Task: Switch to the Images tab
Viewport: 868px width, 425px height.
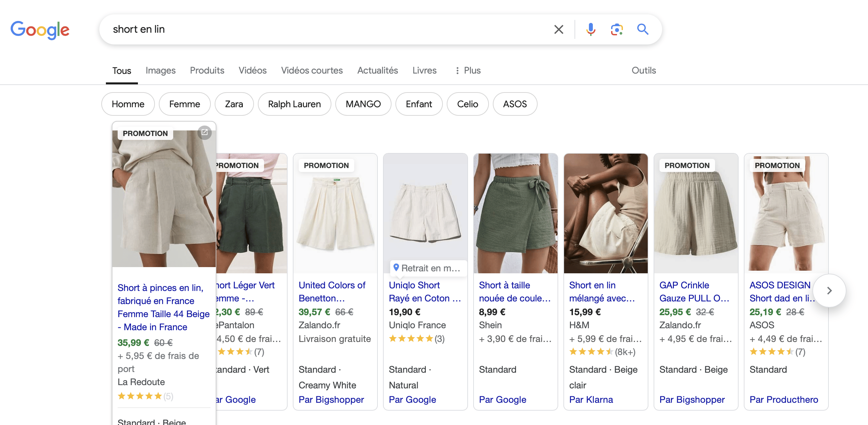Action: (x=160, y=70)
